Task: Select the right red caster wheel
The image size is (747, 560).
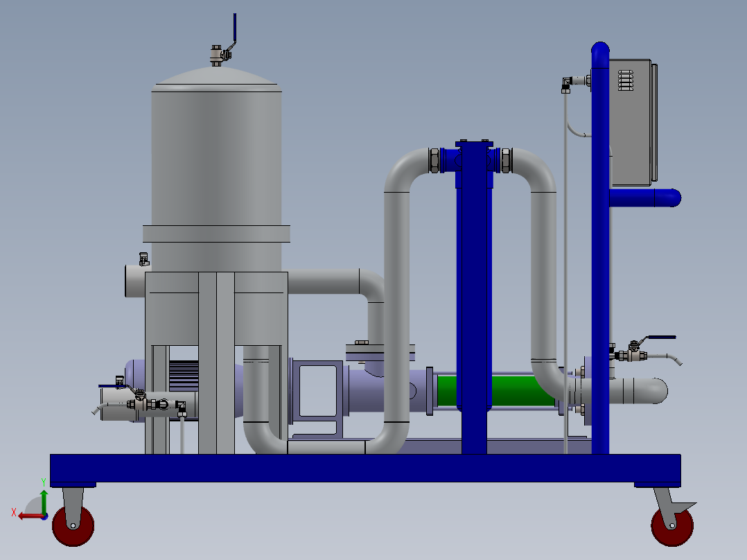Action: [x=672, y=526]
